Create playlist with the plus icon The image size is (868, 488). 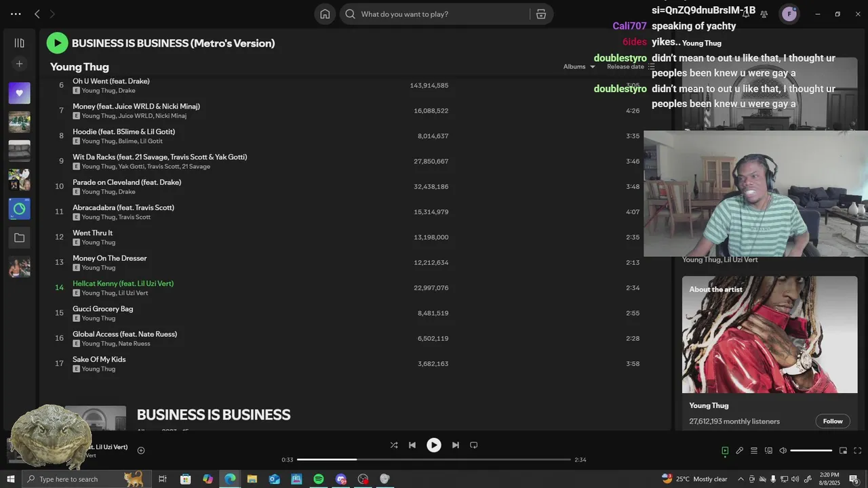coord(19,64)
